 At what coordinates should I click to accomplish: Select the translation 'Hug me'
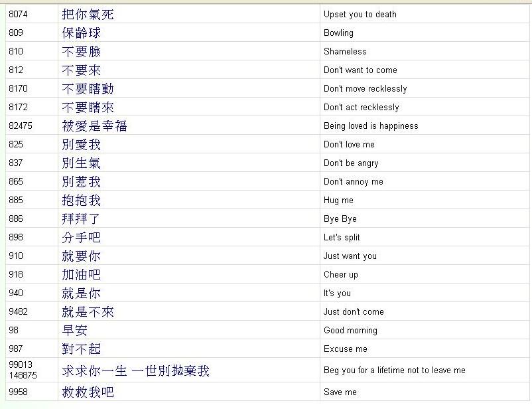pyautogui.click(x=338, y=200)
